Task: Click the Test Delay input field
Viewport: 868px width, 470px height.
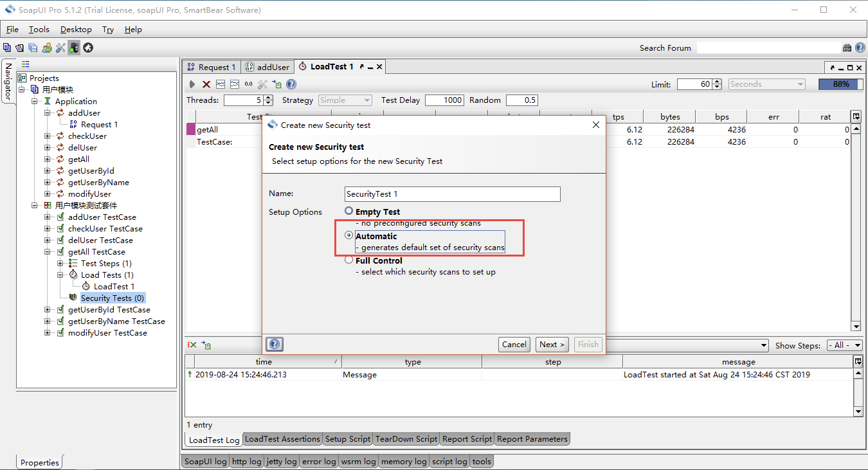Action: [444, 100]
